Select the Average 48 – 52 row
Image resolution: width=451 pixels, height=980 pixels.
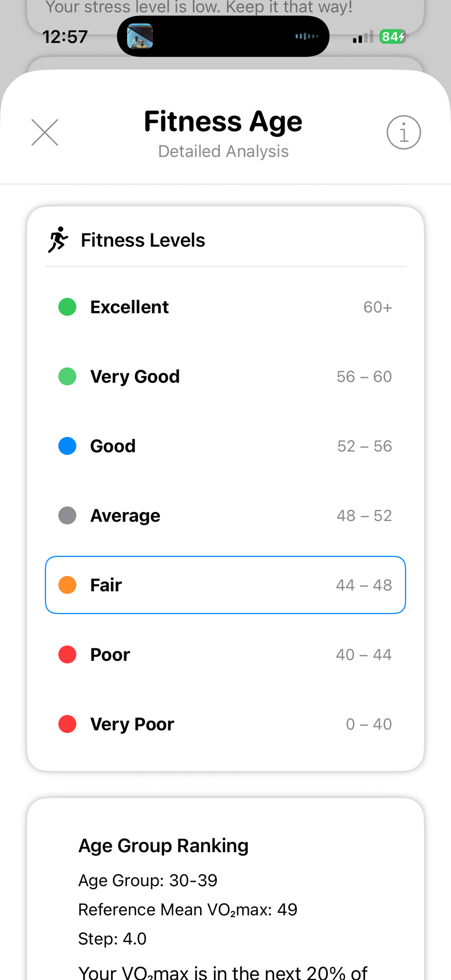click(225, 515)
